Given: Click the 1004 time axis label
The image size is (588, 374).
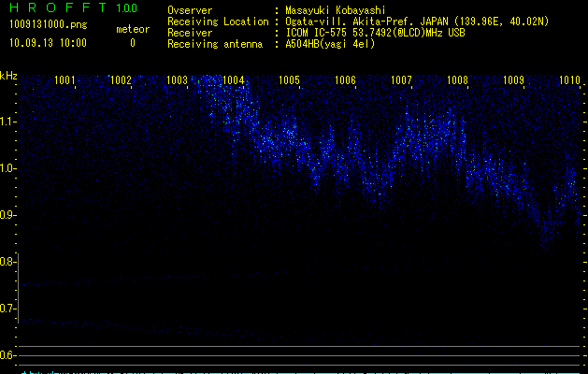Looking at the screenshot, I should click(233, 79).
